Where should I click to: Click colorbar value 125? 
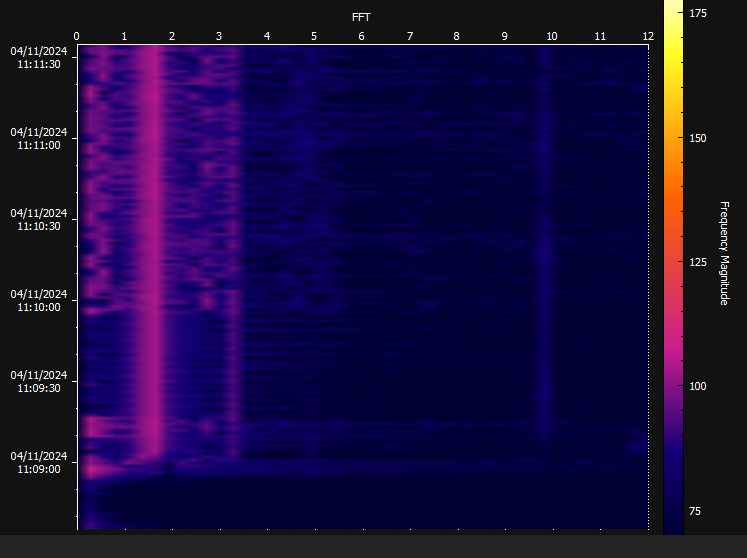(698, 262)
